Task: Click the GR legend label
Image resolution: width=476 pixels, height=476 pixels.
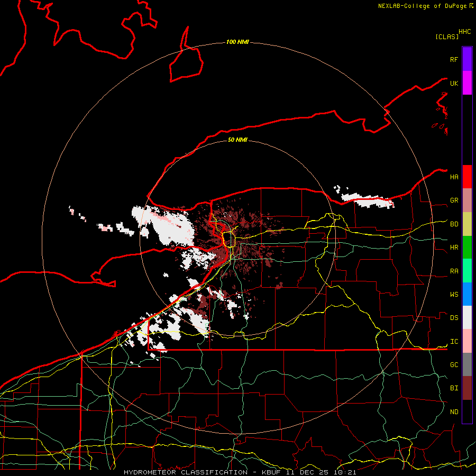Action: tap(454, 200)
